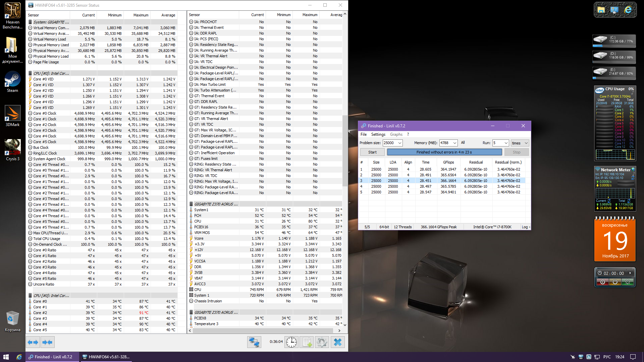Open HWiNFO sensor settings gear icon
Image resolution: width=644 pixels, height=362 pixels.
coord(322,342)
